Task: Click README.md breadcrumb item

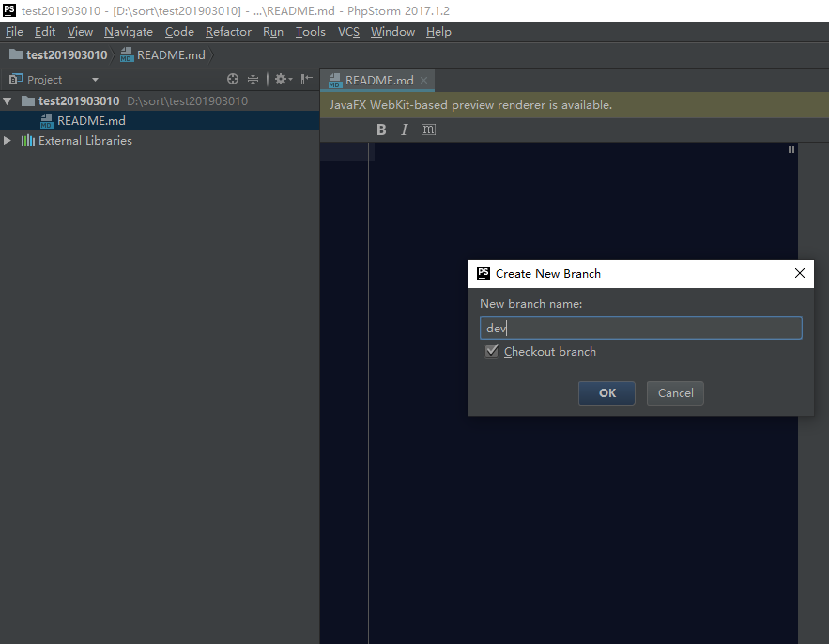Action: coord(162,54)
